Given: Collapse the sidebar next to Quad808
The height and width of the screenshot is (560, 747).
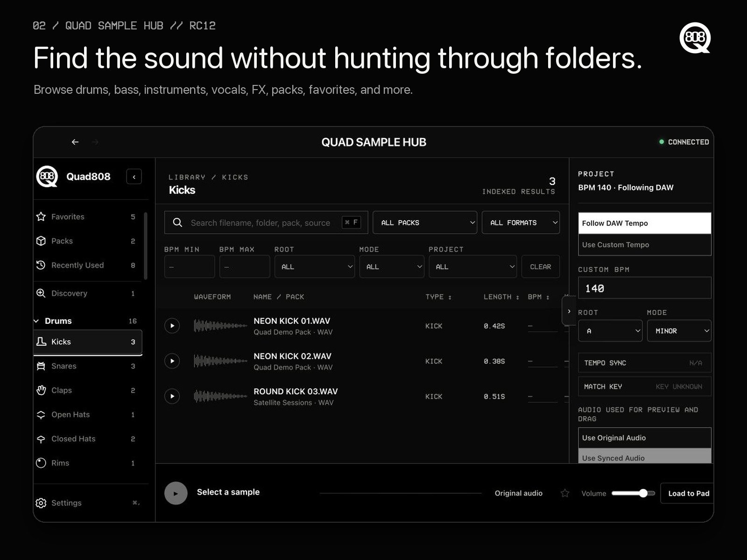Looking at the screenshot, I should click(x=134, y=177).
